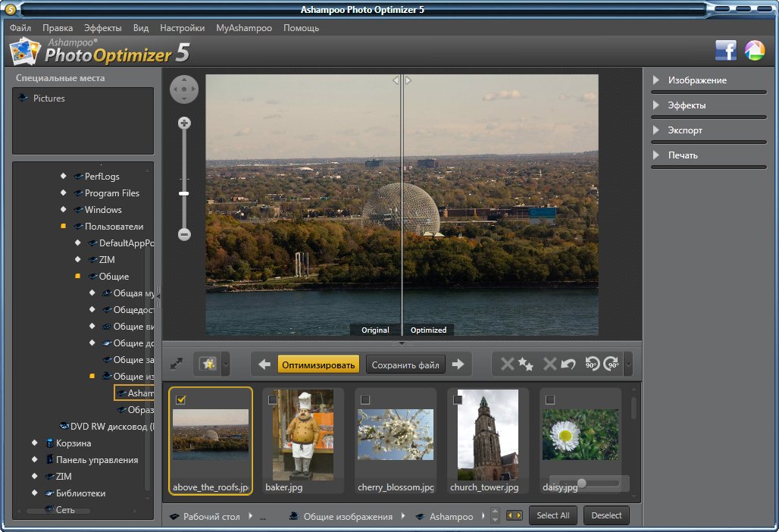Expand the Эффекты panel

pos(687,105)
